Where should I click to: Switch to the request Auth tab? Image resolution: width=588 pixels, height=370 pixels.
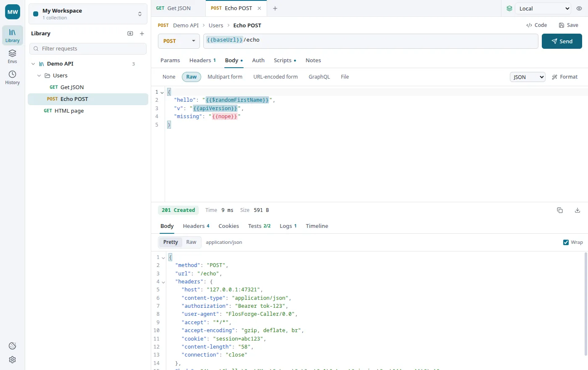258,61
